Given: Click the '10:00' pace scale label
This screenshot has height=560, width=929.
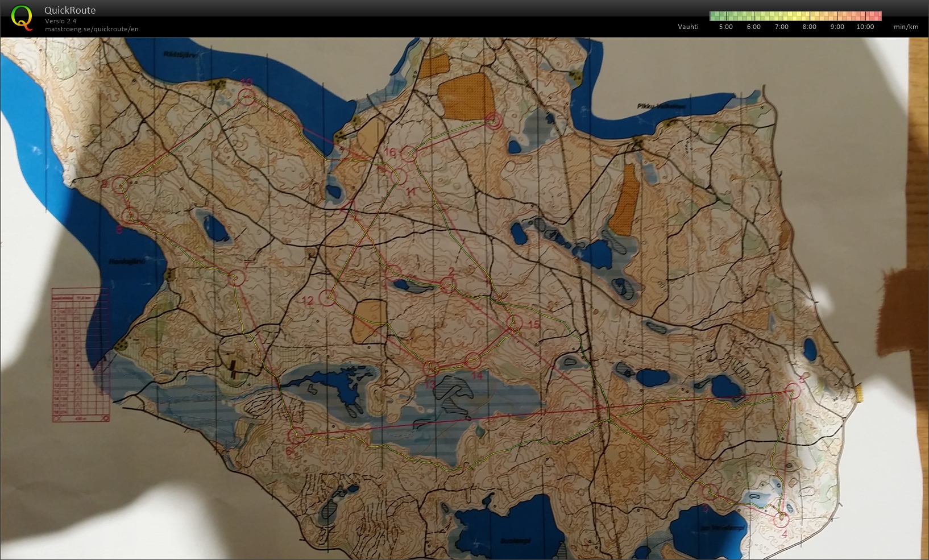Looking at the screenshot, I should coord(865,27).
